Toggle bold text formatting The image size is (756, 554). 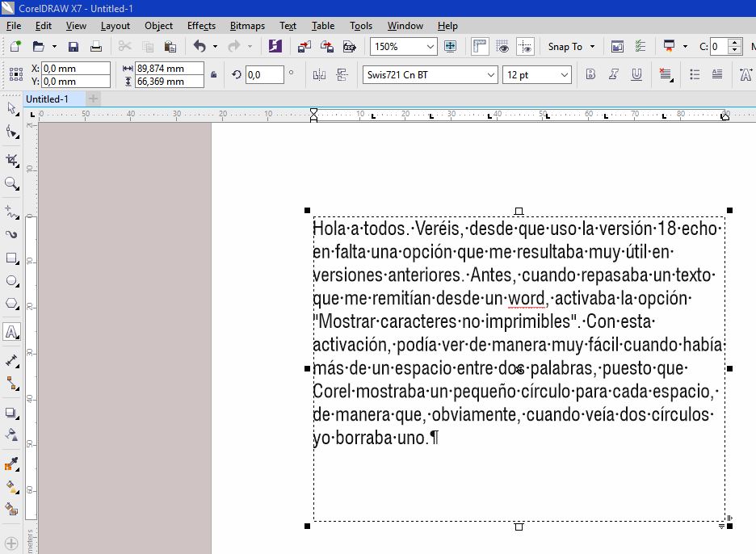click(590, 75)
